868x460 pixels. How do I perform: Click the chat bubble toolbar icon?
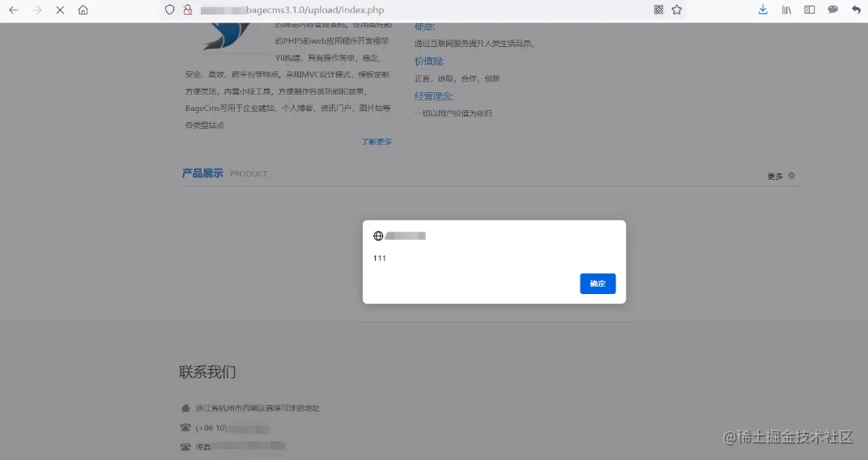[832, 10]
